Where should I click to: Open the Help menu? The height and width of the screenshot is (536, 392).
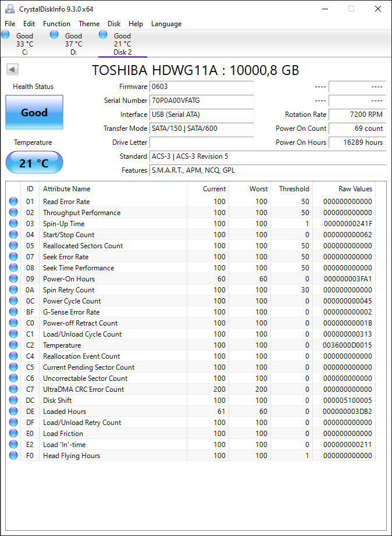[136, 24]
